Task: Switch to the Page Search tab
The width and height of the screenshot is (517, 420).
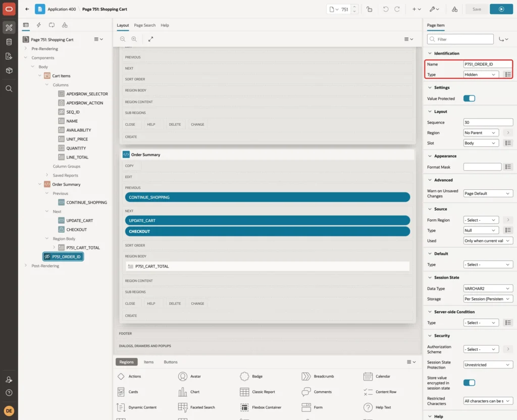Action: click(x=144, y=25)
